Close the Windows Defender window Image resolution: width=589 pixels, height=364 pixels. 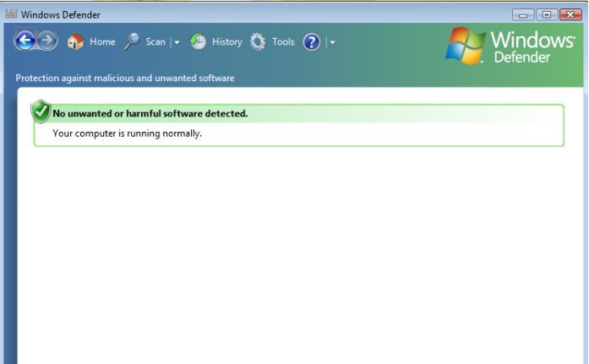point(570,14)
